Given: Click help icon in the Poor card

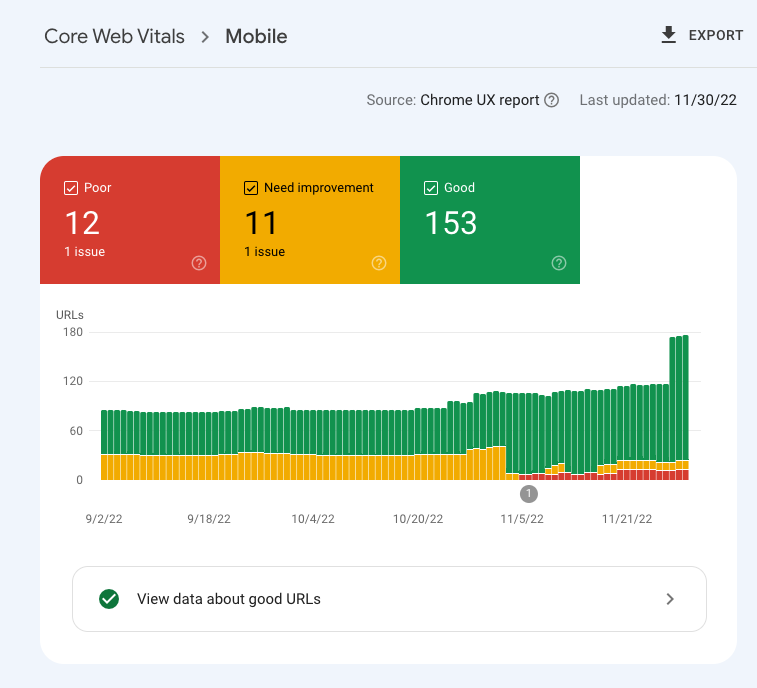Looking at the screenshot, I should pyautogui.click(x=199, y=263).
